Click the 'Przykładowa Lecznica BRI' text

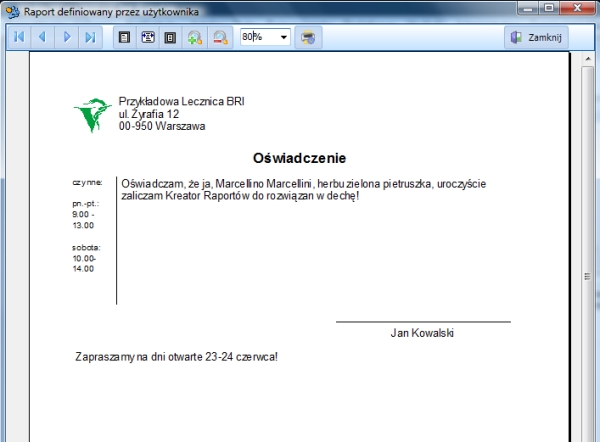pyautogui.click(x=181, y=101)
